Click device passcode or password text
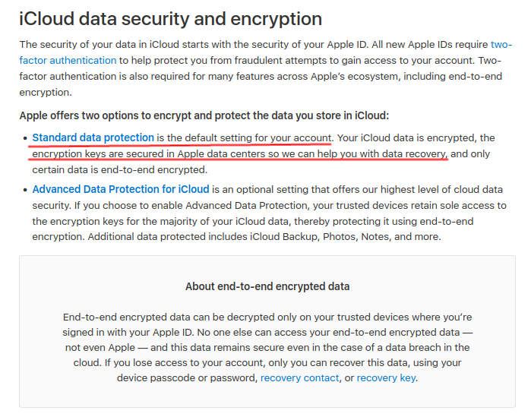The width and height of the screenshot is (531, 420). point(187,378)
